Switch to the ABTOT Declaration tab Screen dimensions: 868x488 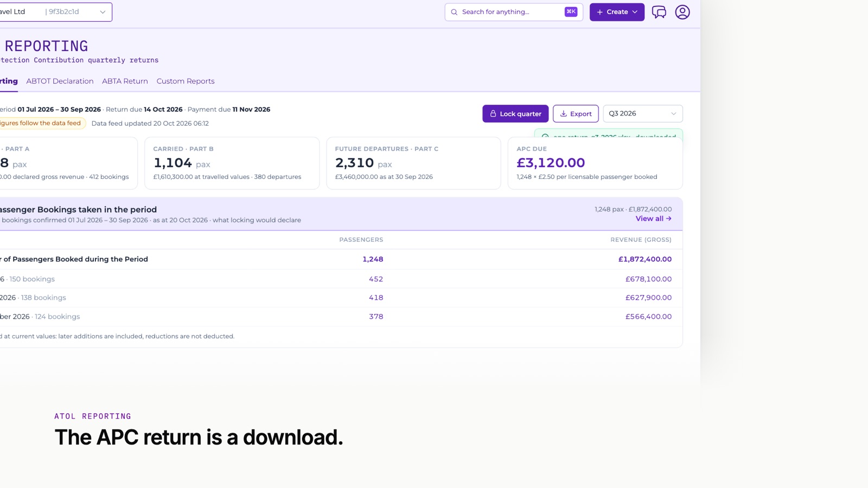pyautogui.click(x=60, y=81)
